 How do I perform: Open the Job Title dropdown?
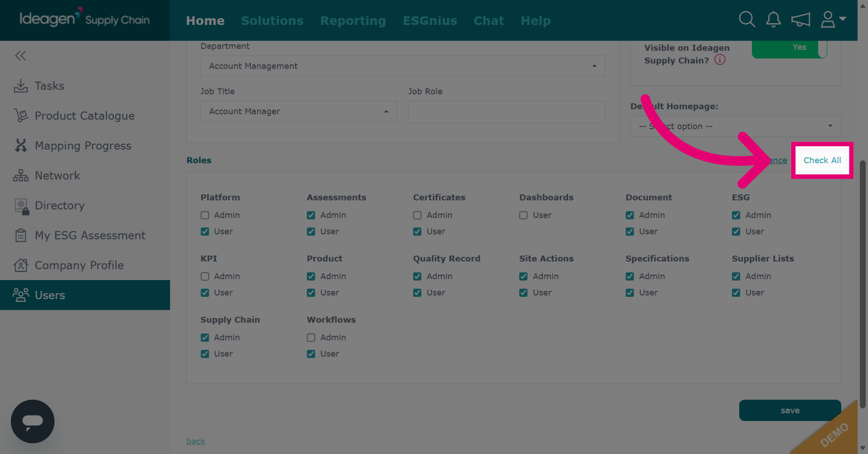[x=299, y=111]
